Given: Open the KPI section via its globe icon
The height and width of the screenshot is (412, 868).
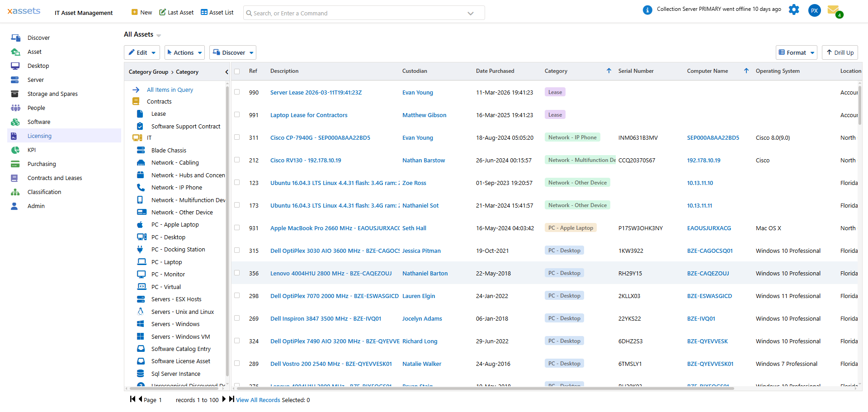Looking at the screenshot, I should (15, 150).
